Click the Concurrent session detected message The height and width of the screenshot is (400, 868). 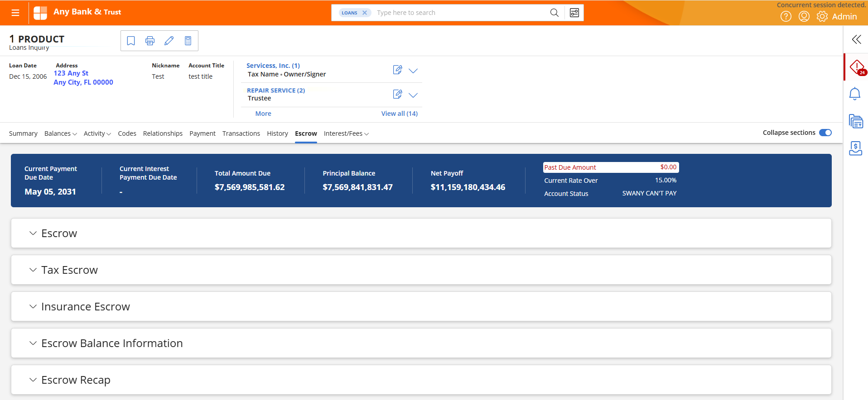[x=821, y=5]
